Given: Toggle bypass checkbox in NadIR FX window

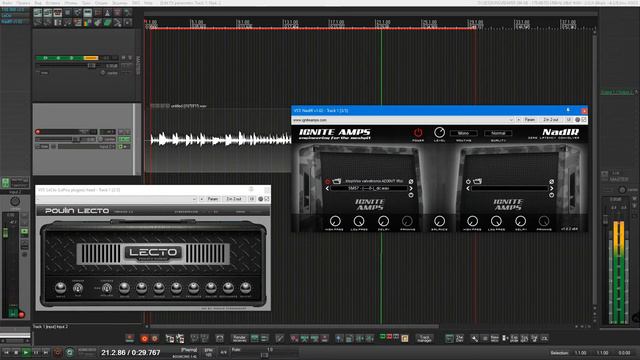Looking at the screenshot, I should (584, 120).
